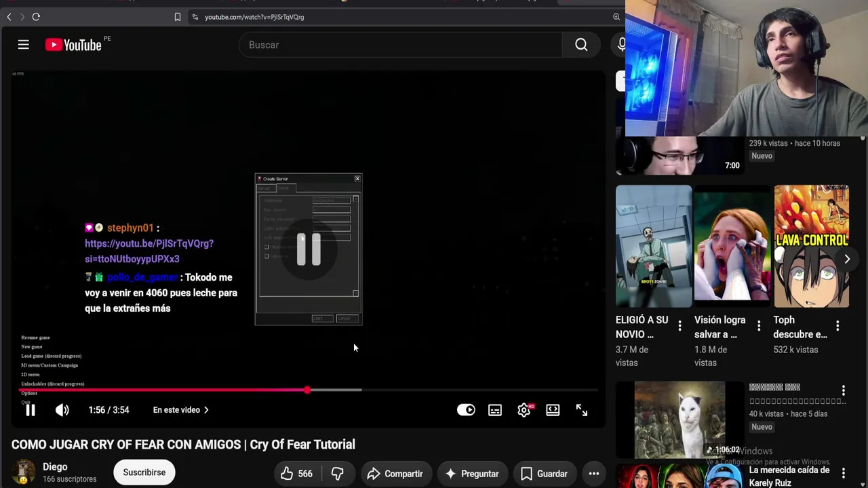
Task: Click 'Resume game' in the game menu
Action: click(35, 338)
